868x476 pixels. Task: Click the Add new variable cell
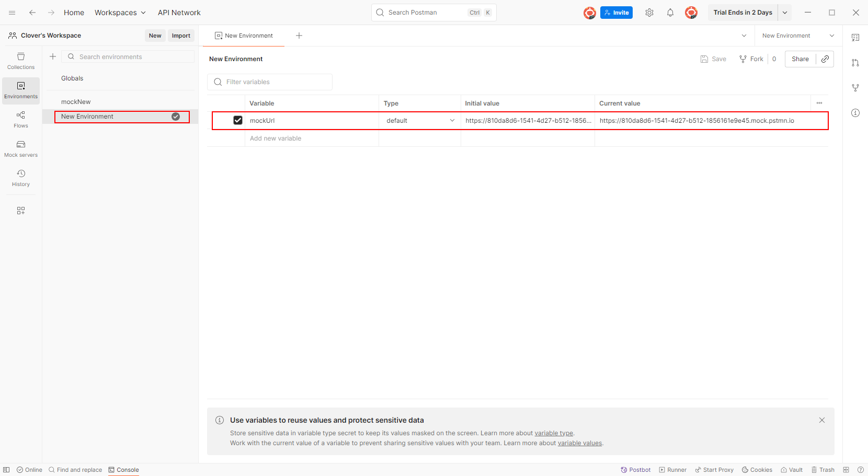tap(312, 138)
